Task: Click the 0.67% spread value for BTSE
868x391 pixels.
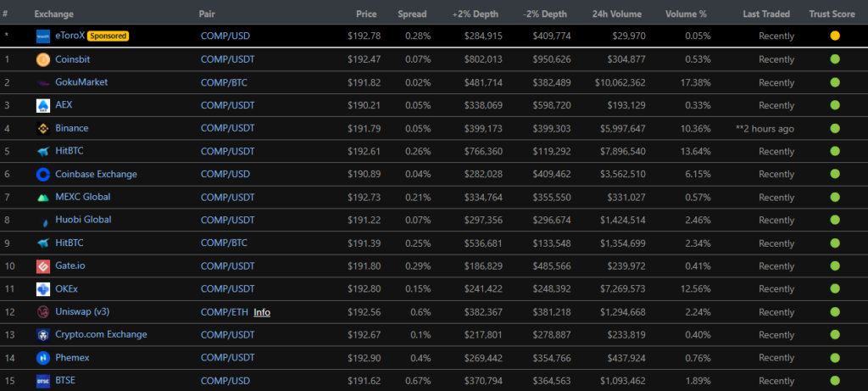Action: pos(418,381)
